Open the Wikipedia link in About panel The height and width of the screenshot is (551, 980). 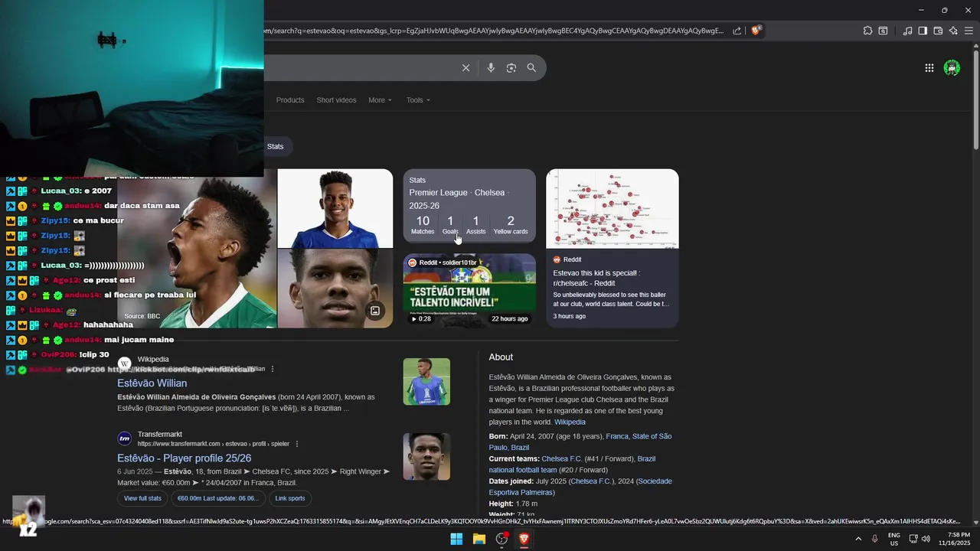tap(570, 422)
